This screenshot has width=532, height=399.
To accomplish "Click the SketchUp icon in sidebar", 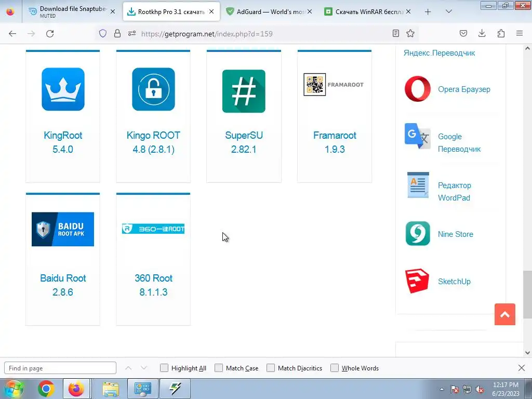I will [x=417, y=281].
